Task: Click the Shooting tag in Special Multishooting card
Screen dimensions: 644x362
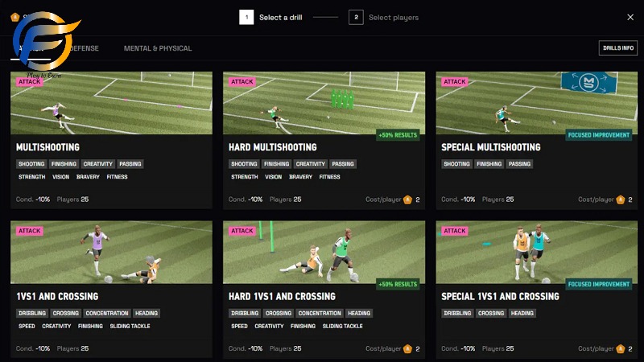Action: (x=456, y=164)
